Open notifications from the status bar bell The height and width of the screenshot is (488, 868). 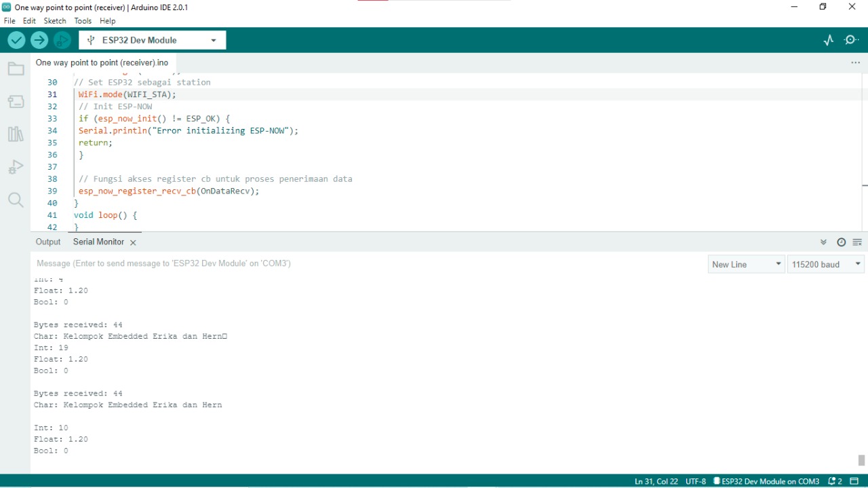pyautogui.click(x=832, y=481)
